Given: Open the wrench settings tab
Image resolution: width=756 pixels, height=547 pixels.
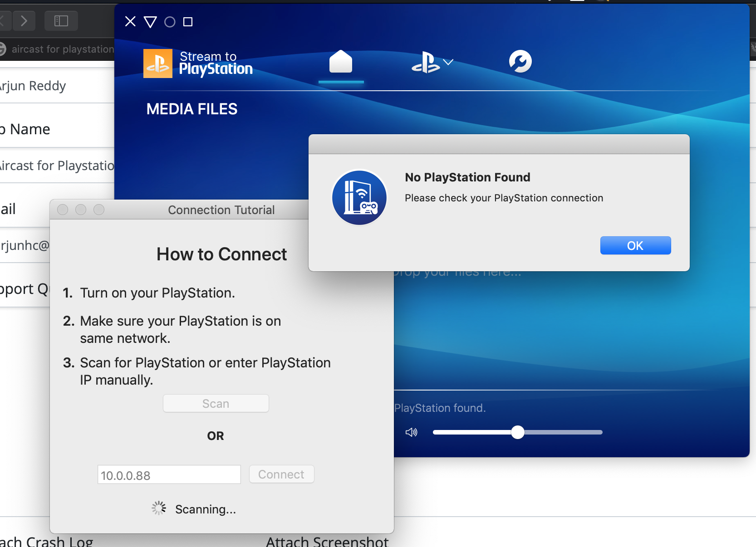Looking at the screenshot, I should point(520,62).
